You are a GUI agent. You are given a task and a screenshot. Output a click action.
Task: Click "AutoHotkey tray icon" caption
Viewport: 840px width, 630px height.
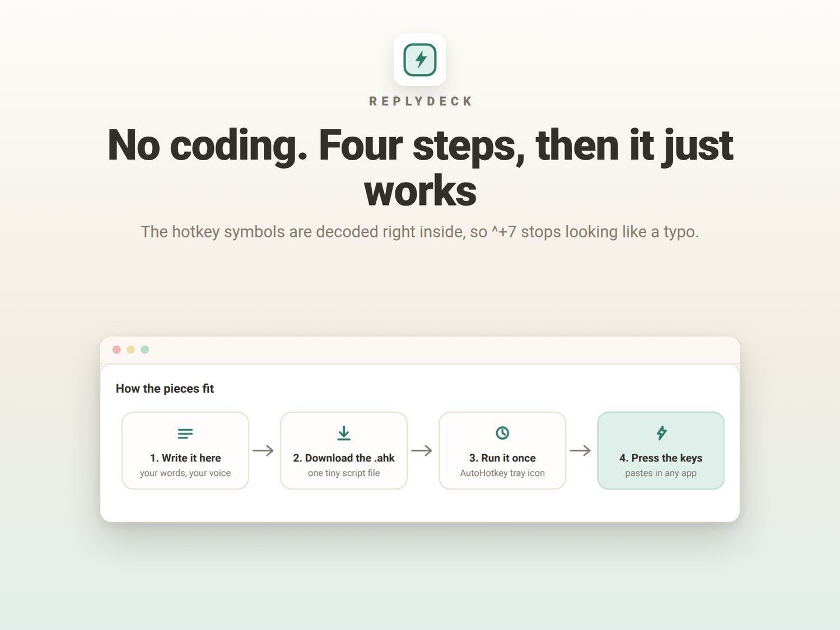click(502, 473)
